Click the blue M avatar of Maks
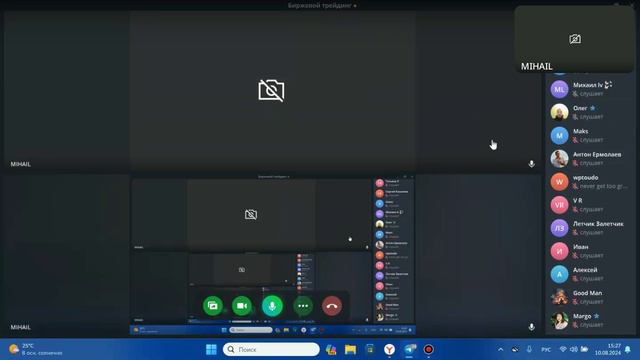The width and height of the screenshot is (640, 360). pos(559,136)
